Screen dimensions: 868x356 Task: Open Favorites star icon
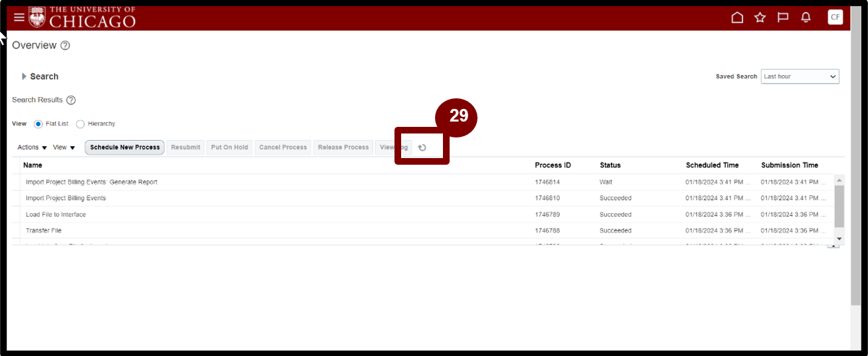click(x=760, y=17)
